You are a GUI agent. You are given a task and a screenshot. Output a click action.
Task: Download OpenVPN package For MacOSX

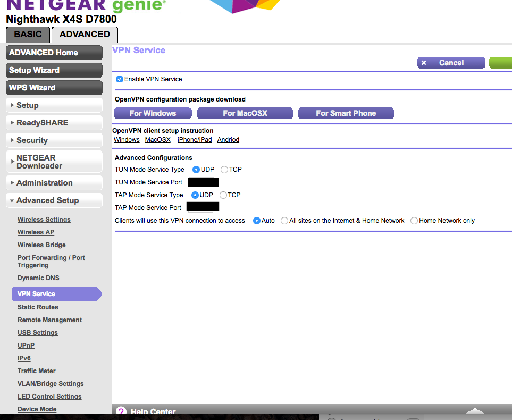pos(245,113)
